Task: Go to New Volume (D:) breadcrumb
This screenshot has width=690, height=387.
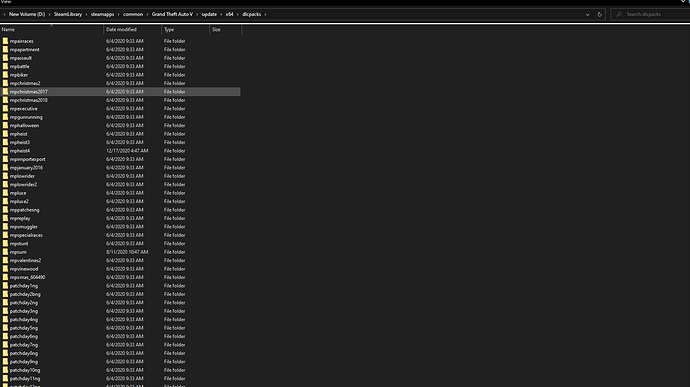Action: click(x=27, y=15)
